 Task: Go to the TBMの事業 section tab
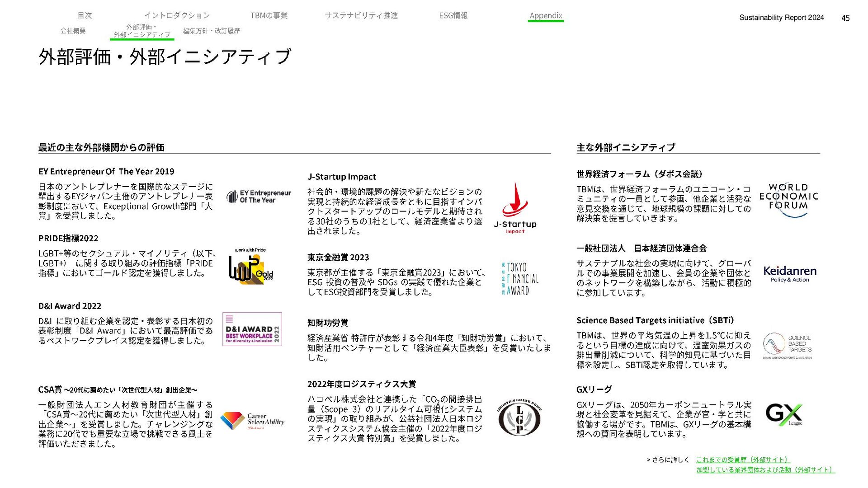pyautogui.click(x=269, y=15)
